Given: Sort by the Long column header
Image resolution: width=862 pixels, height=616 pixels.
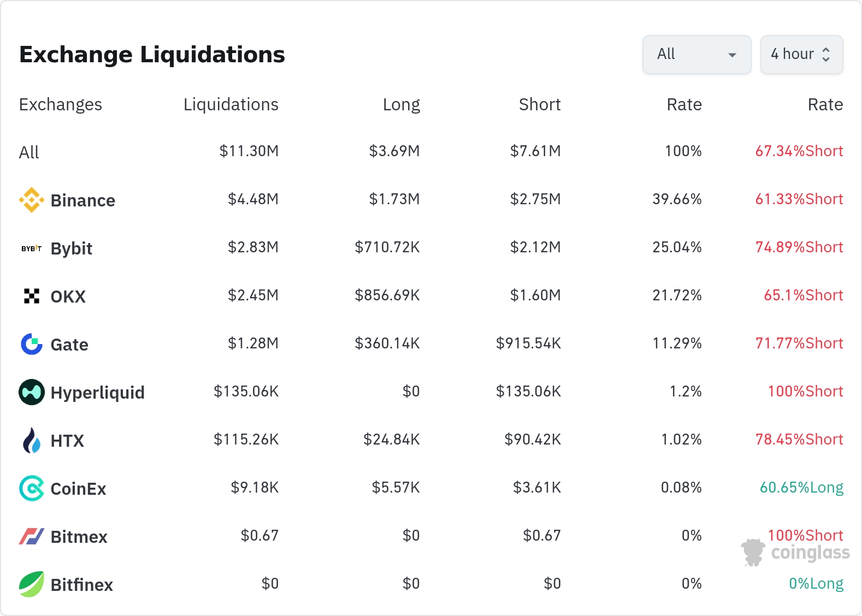Looking at the screenshot, I should [x=401, y=104].
